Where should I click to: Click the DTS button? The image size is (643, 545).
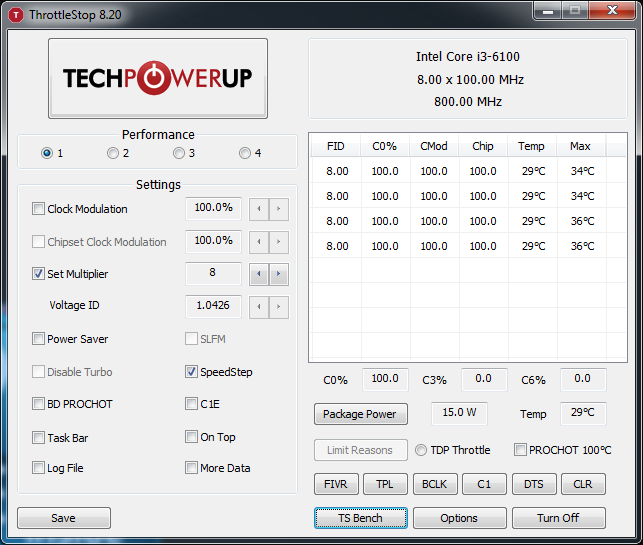(x=534, y=484)
